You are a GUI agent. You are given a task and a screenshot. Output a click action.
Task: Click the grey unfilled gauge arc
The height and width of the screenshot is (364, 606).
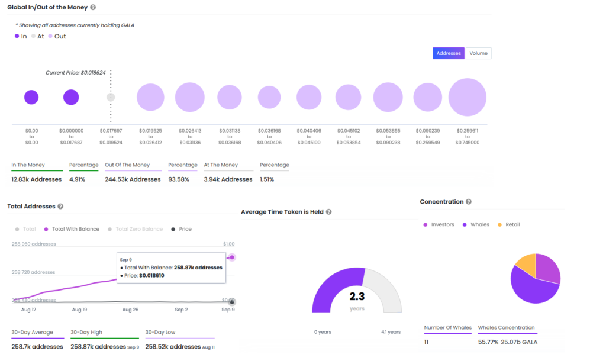click(x=385, y=289)
